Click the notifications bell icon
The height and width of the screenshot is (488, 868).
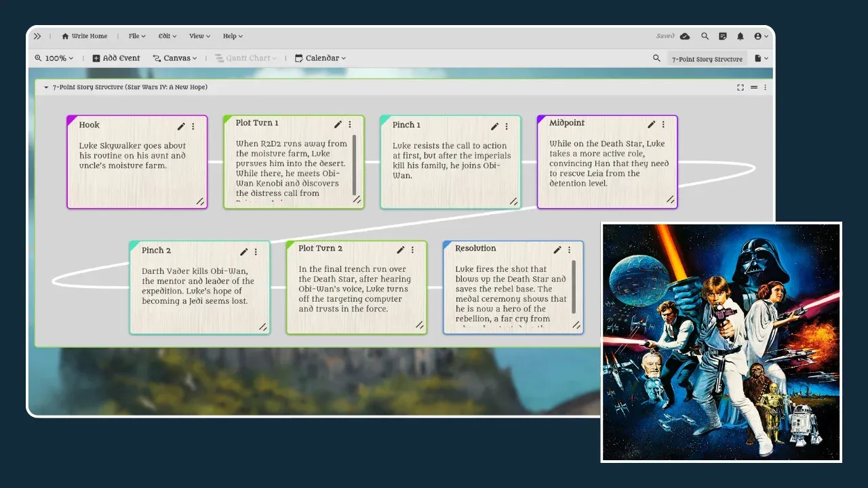coord(741,37)
